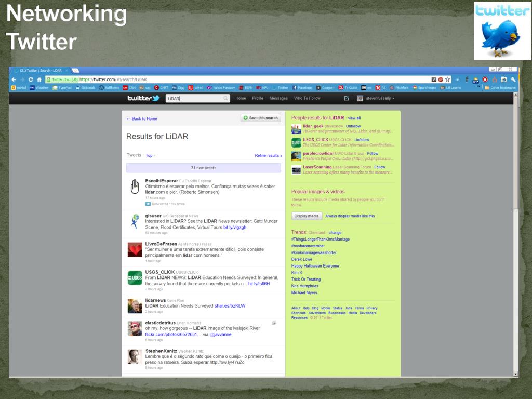Show hidden bookmarks with the overflow chevron

(478, 87)
